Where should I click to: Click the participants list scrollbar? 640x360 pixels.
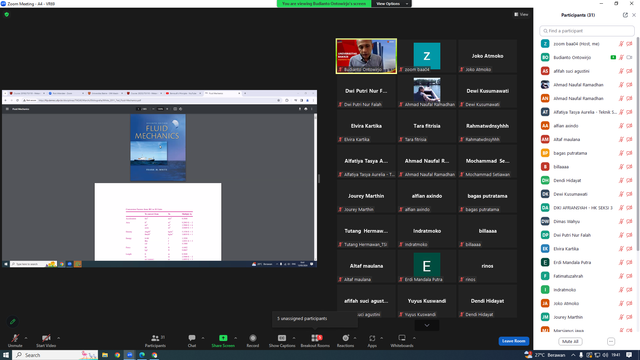638,143
